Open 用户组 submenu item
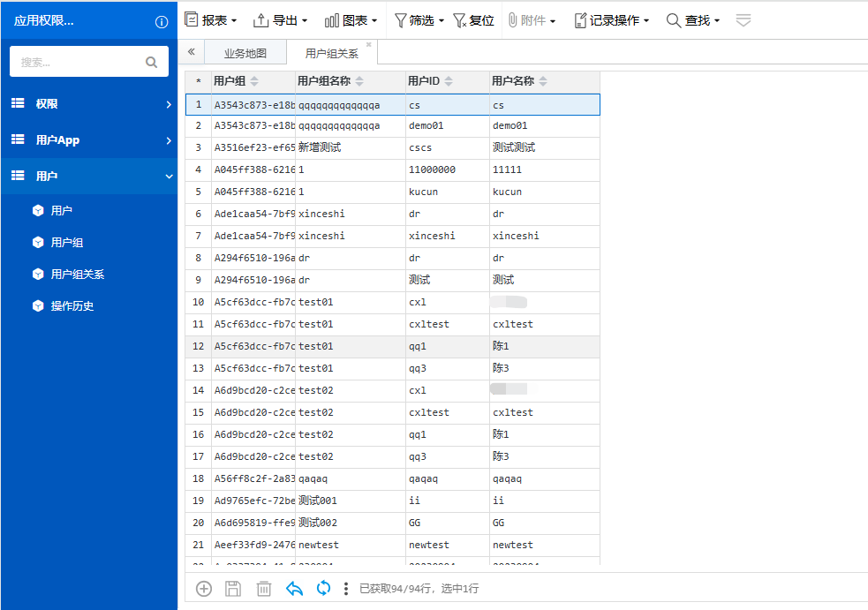868x610 pixels. (67, 242)
